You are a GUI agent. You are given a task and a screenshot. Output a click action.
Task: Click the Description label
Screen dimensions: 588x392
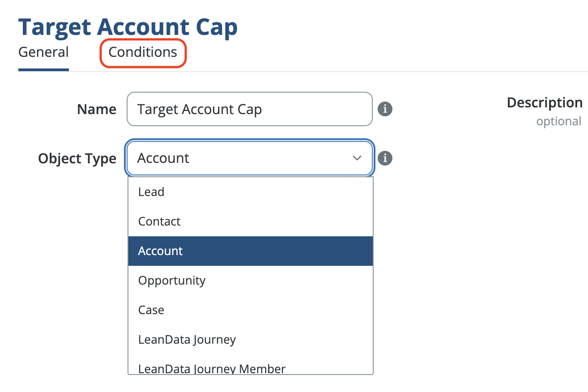point(545,102)
